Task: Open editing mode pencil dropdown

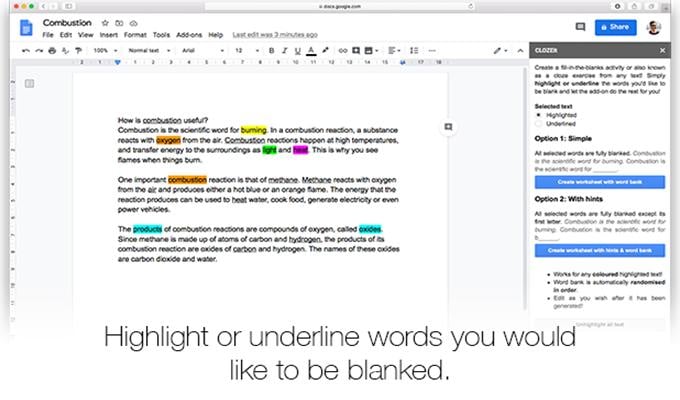Action: [500, 51]
